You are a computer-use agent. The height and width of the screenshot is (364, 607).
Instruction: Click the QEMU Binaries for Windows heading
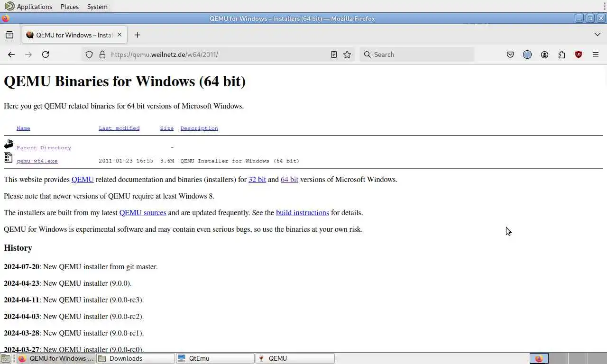tap(125, 82)
